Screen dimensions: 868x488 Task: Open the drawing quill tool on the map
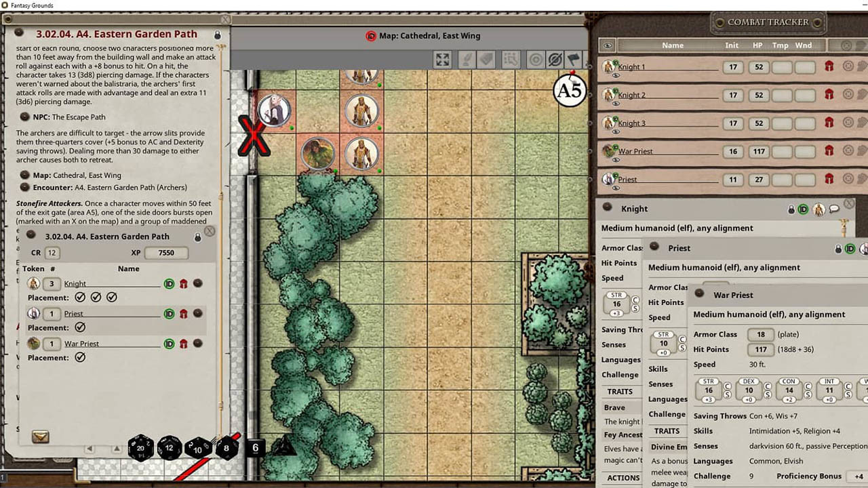pyautogui.click(x=465, y=59)
